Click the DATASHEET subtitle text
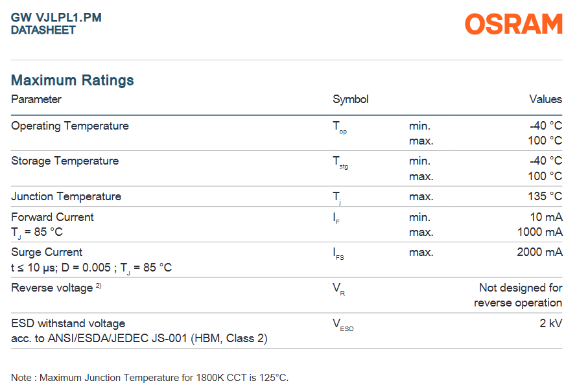 pos(43,30)
